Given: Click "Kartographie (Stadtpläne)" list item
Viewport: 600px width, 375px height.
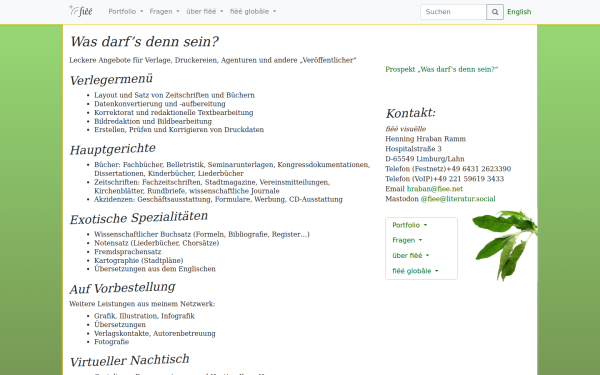Looking at the screenshot, I should pos(139,260).
